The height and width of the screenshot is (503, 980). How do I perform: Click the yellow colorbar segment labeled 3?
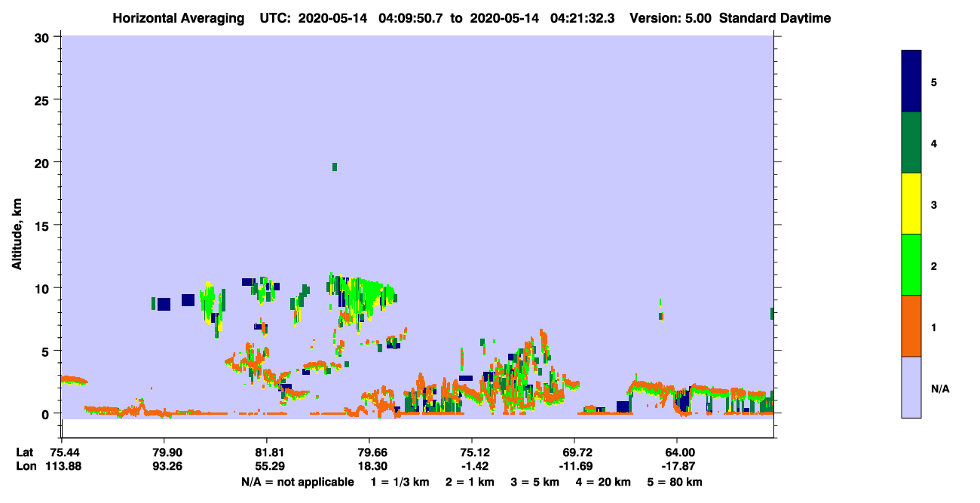(911, 204)
